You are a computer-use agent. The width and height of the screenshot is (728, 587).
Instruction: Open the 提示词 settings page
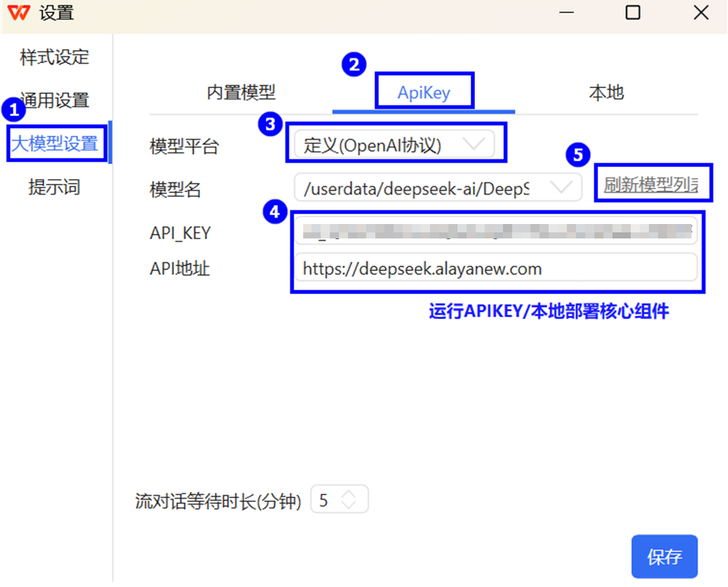[x=55, y=187]
